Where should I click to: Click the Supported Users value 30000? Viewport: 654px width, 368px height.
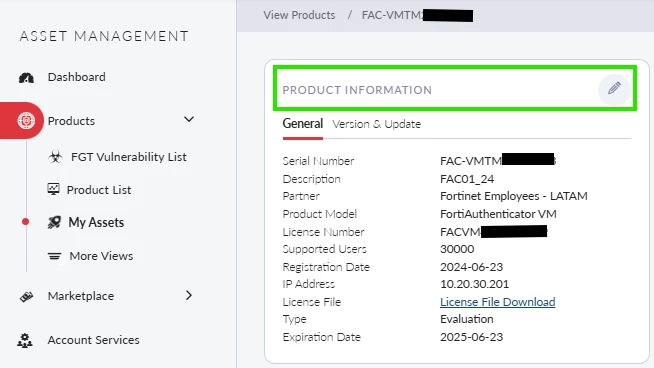[457, 249]
